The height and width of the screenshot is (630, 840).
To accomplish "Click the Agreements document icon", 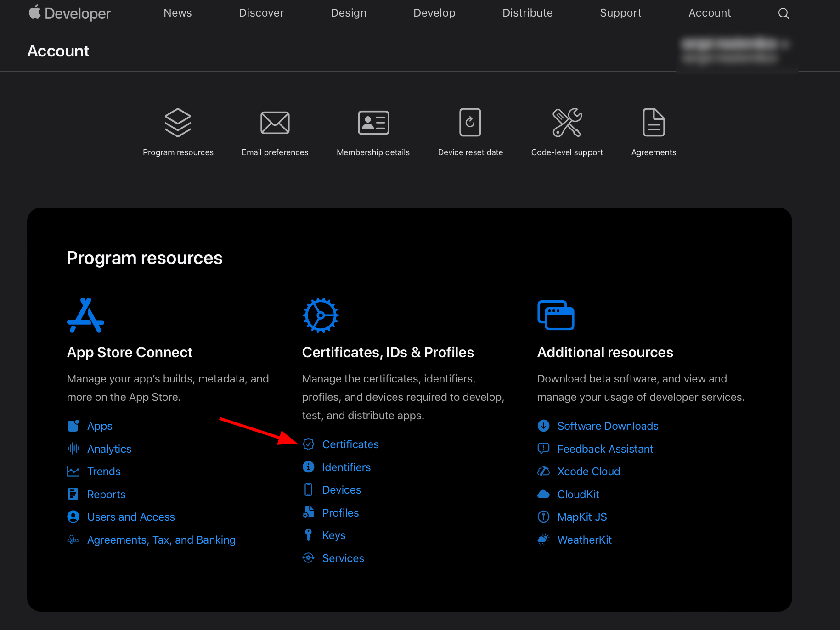I will pos(654,122).
